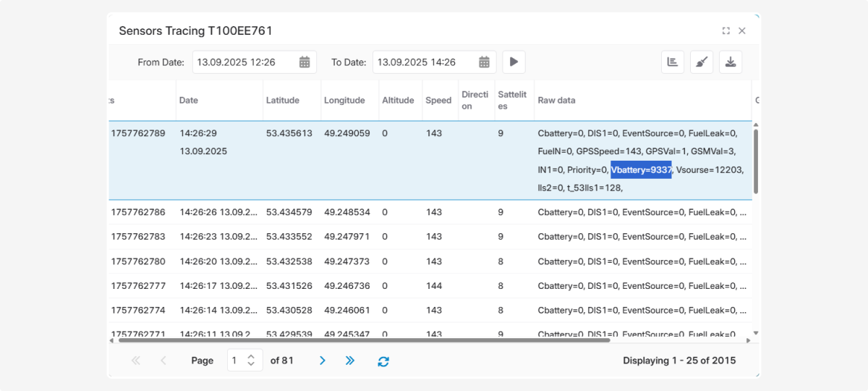Open the From Date calendar picker
The image size is (868, 391).
click(x=305, y=62)
